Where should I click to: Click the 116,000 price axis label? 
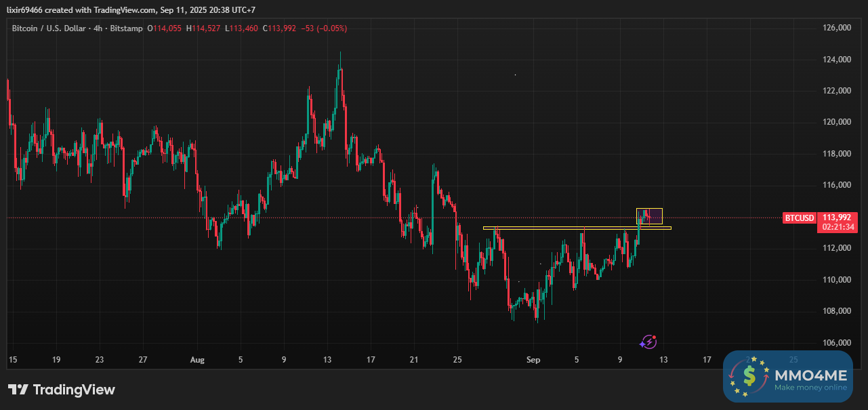coord(837,185)
